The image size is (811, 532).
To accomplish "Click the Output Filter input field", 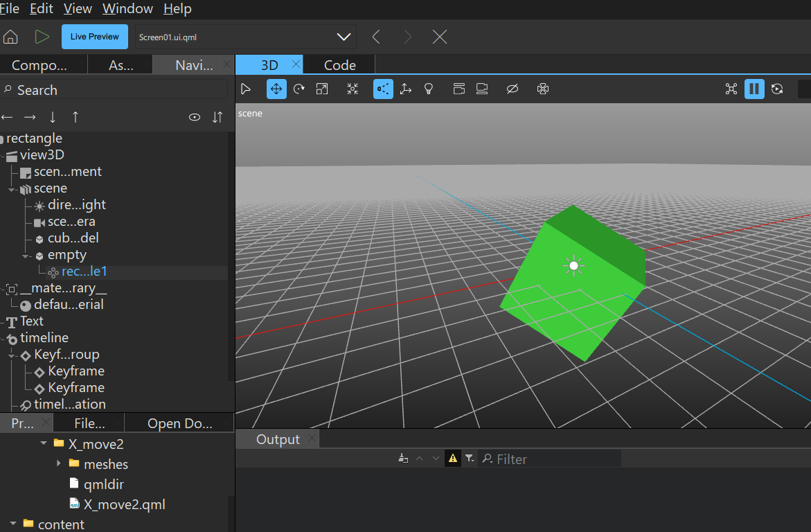I will coord(554,459).
